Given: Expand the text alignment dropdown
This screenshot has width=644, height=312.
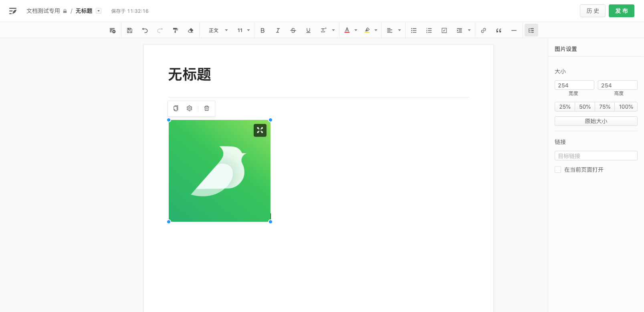Looking at the screenshot, I should point(399,30).
